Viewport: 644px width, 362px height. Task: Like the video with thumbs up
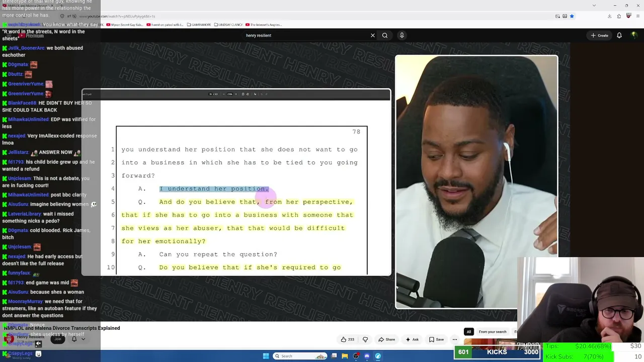pos(347,339)
